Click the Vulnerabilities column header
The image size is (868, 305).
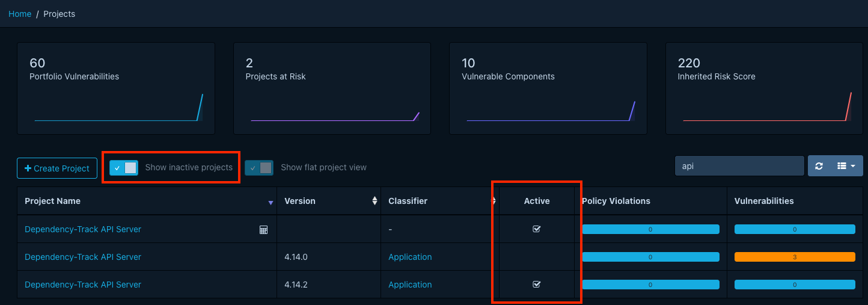tap(795, 201)
